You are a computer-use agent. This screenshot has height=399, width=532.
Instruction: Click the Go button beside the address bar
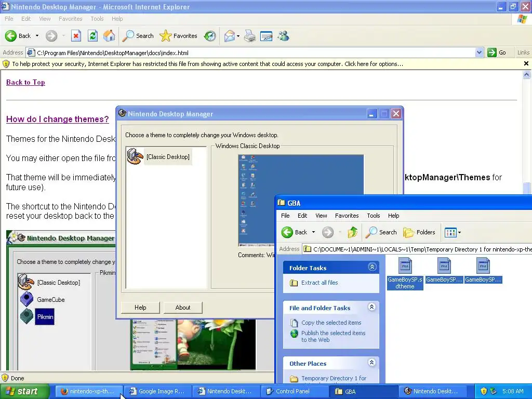[x=497, y=52]
